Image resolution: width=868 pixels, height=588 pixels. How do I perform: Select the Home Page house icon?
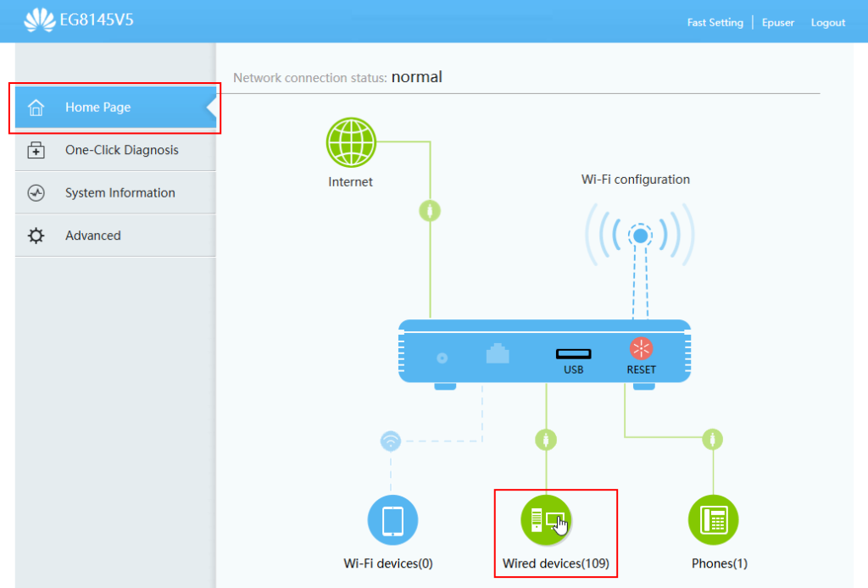pyautogui.click(x=36, y=108)
